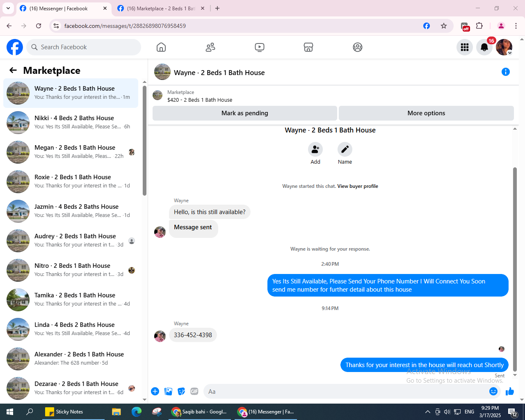Choose a sticker icon in composer
525x420 pixels.
tap(181, 391)
